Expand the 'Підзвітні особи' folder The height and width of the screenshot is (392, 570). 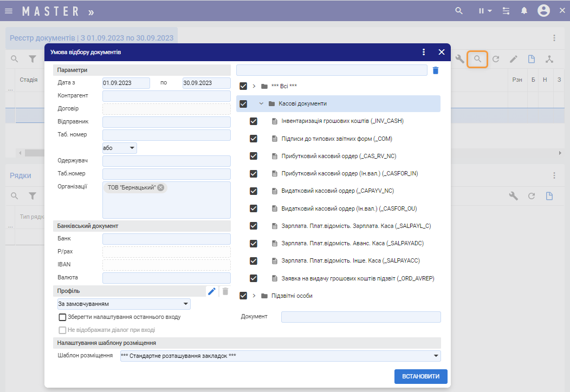(254, 296)
